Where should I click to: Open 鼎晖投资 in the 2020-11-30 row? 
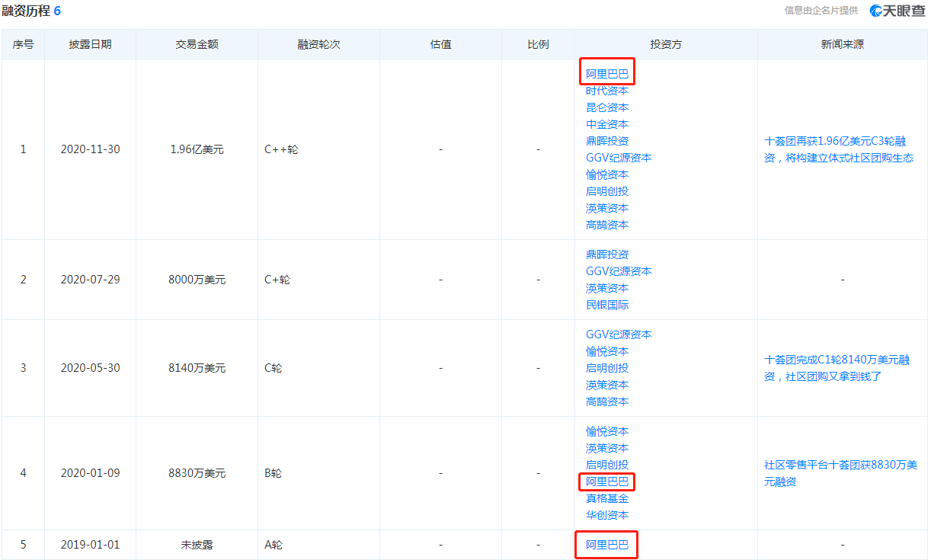tap(607, 141)
